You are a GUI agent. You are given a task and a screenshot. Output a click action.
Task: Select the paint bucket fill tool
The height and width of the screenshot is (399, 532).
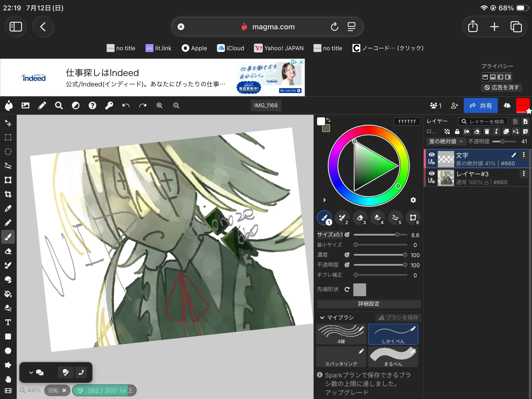coord(8,294)
